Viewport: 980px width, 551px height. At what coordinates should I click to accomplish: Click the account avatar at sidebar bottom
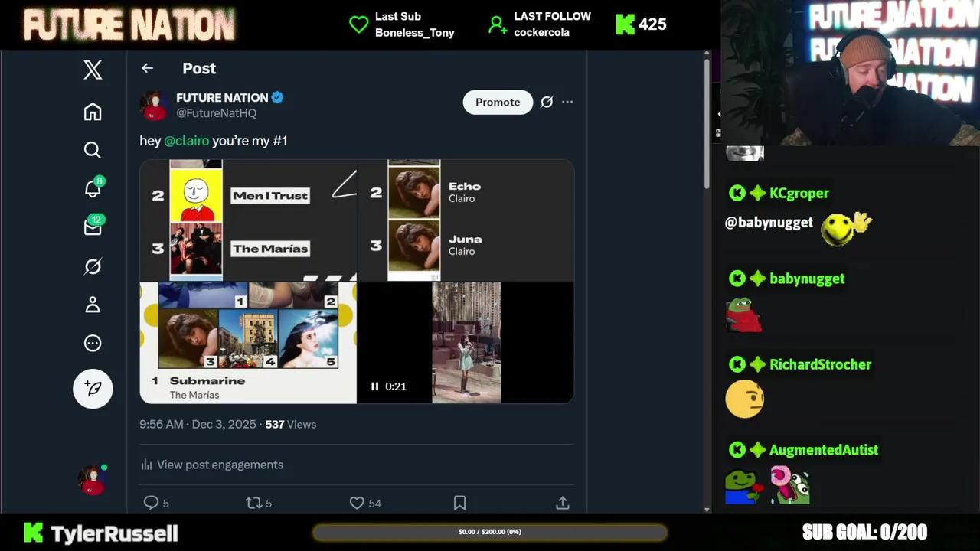pos(93,480)
